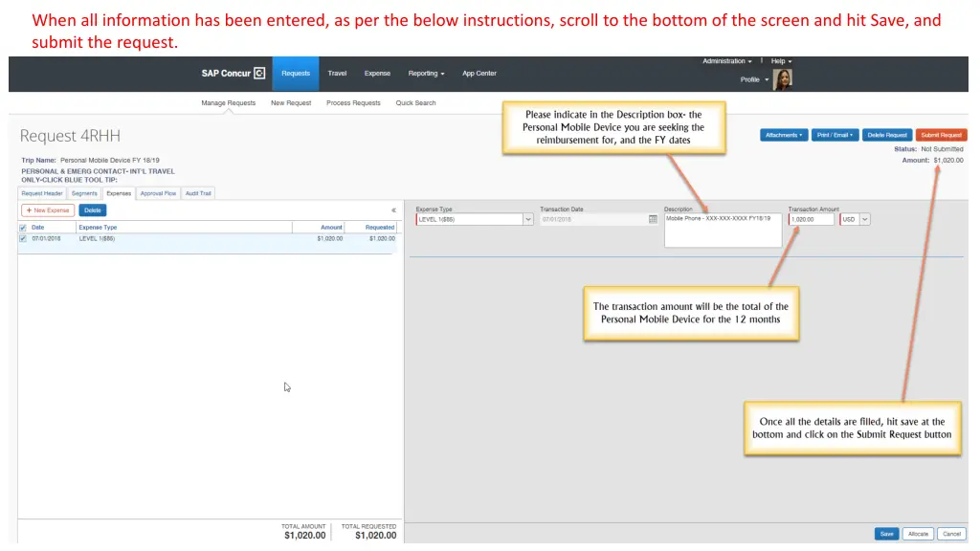Uncheck the 07/01/2018 expense row checkbox
The height and width of the screenshot is (551, 980).
[23, 238]
